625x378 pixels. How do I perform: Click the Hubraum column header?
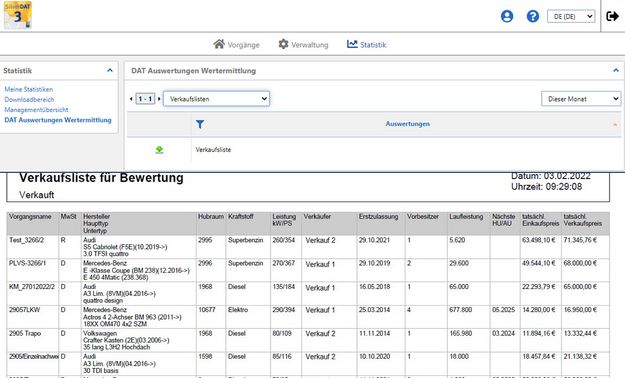pos(211,217)
